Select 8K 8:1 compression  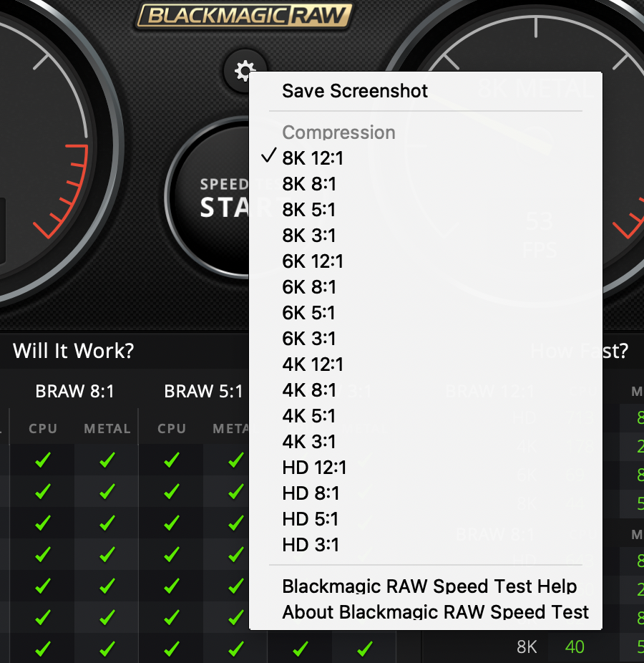point(426,184)
